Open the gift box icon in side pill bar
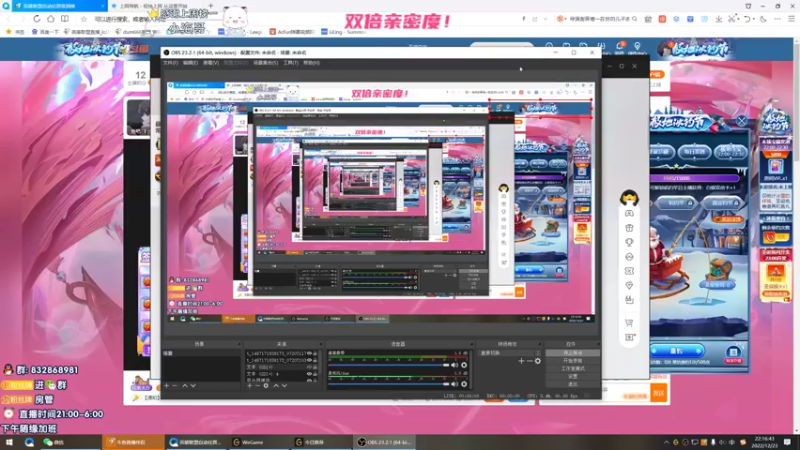Image resolution: width=800 pixels, height=450 pixels. tap(629, 228)
